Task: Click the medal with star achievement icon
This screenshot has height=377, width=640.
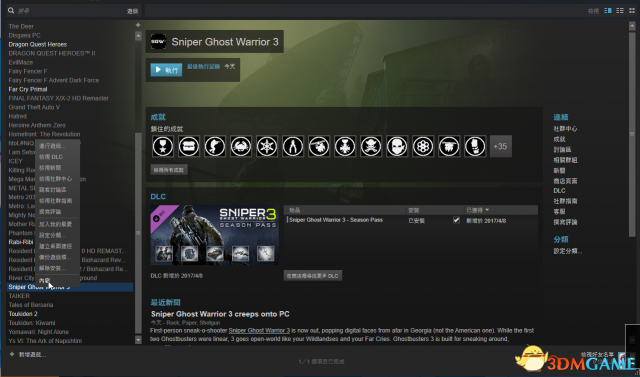Action: point(163,146)
